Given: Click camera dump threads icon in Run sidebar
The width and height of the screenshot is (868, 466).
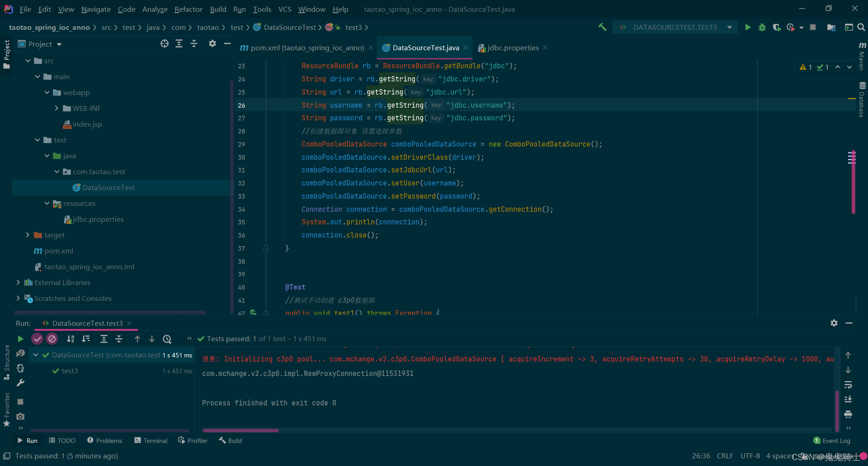Looking at the screenshot, I should [x=20, y=416].
